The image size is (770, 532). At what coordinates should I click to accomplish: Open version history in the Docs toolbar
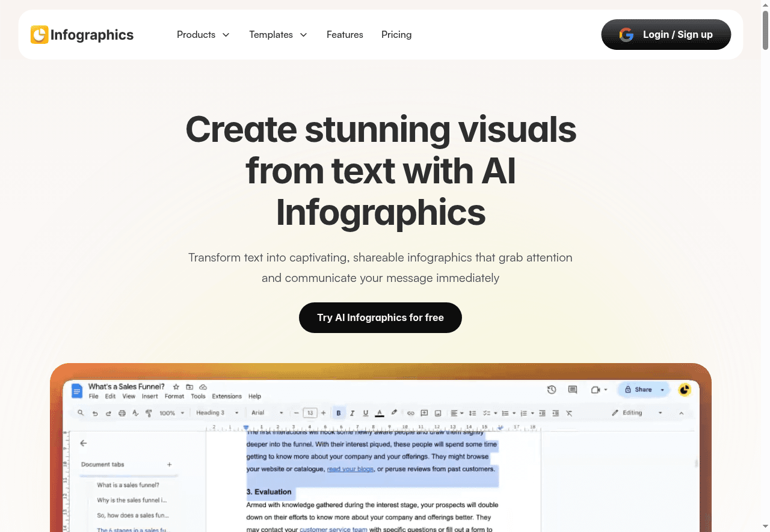551,390
